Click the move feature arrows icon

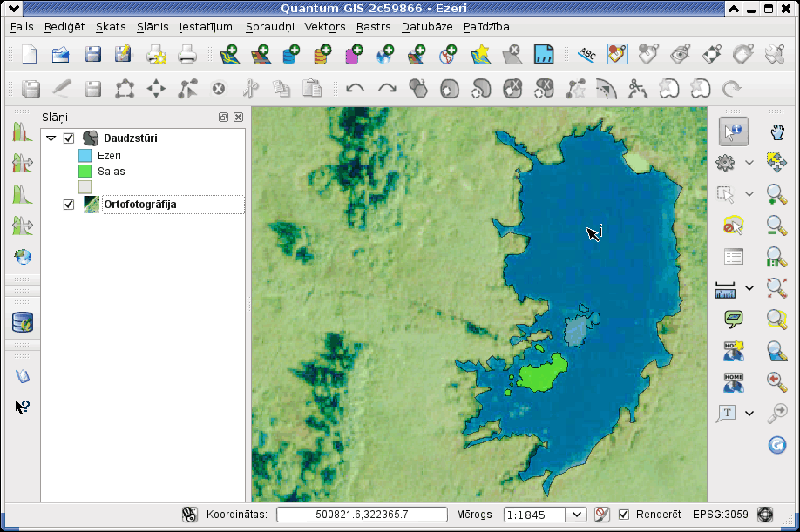pos(156,89)
